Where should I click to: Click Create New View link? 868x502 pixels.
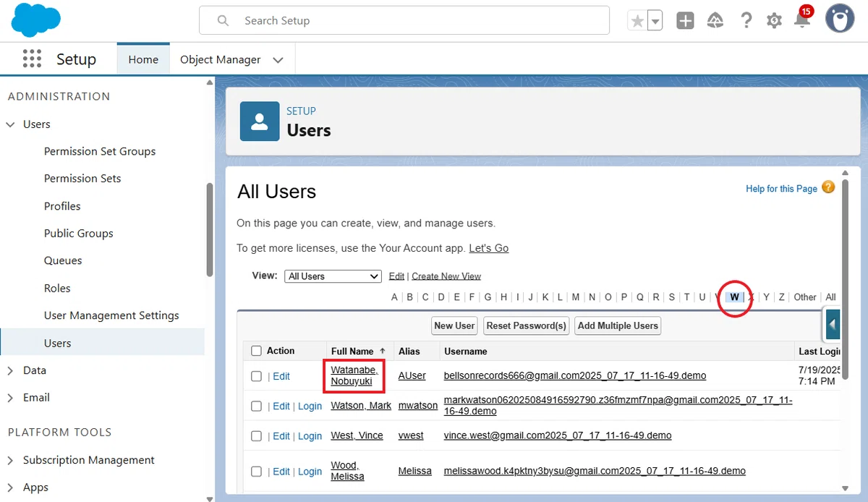pos(446,276)
